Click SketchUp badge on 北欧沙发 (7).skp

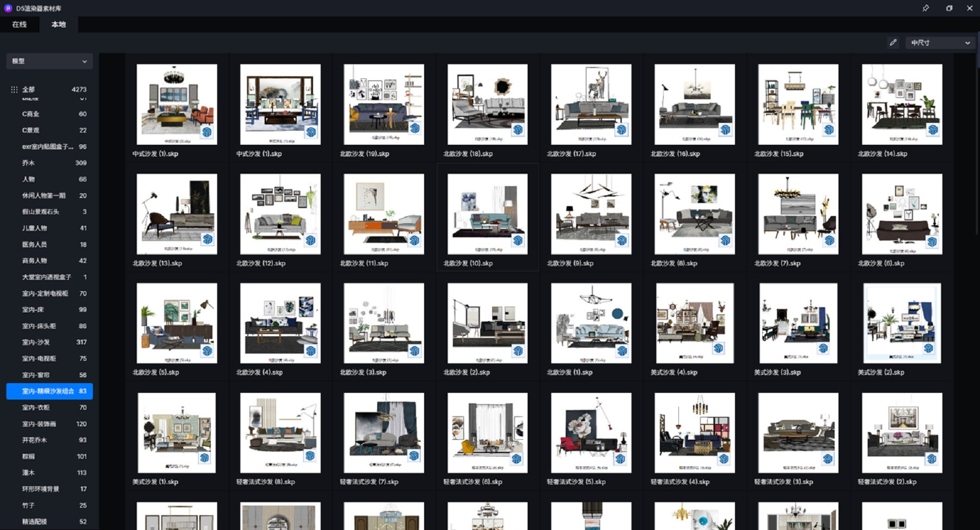click(x=829, y=240)
